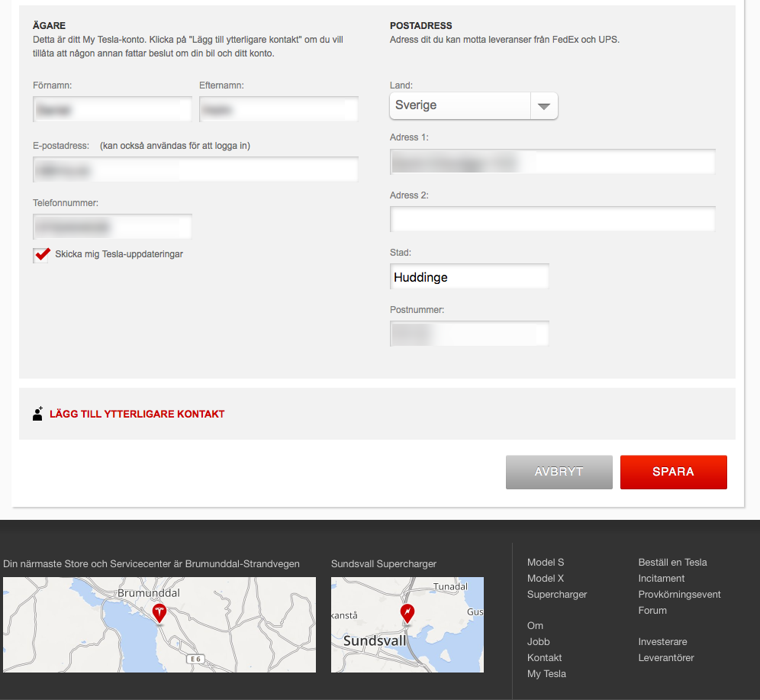Open Provkörningsevent footer link
The height and width of the screenshot is (700, 760).
680,595
